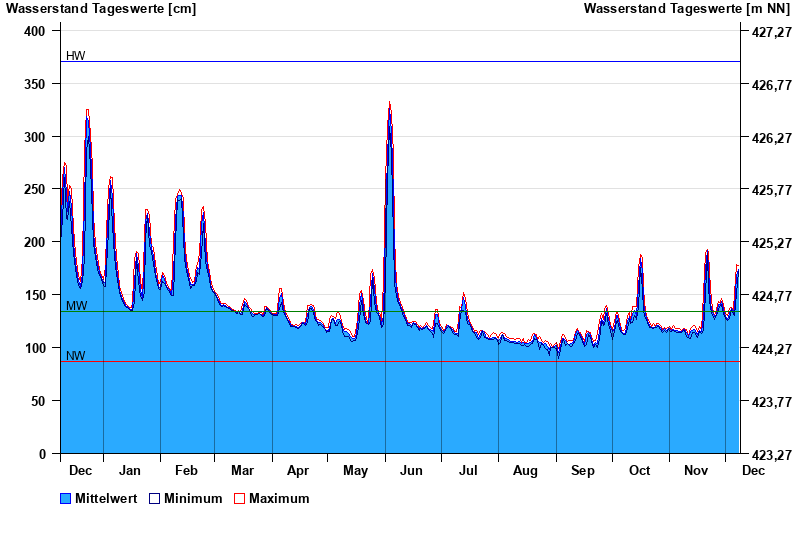Select the Mittelwert legend label text

[108, 498]
